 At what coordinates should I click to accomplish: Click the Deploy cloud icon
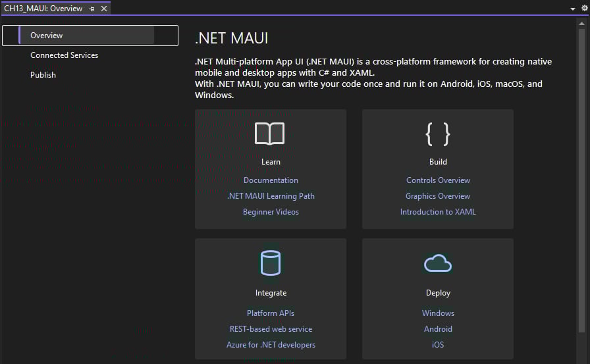(x=438, y=263)
